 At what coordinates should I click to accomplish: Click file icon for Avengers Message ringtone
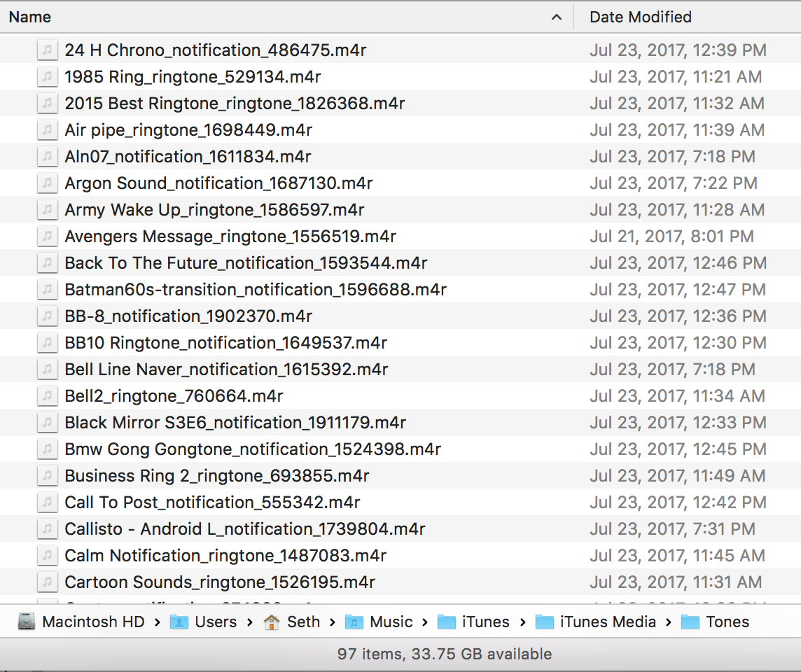tap(47, 236)
